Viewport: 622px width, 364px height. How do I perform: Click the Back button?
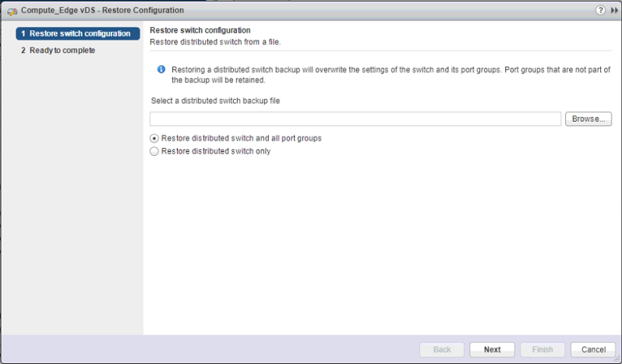click(x=442, y=349)
